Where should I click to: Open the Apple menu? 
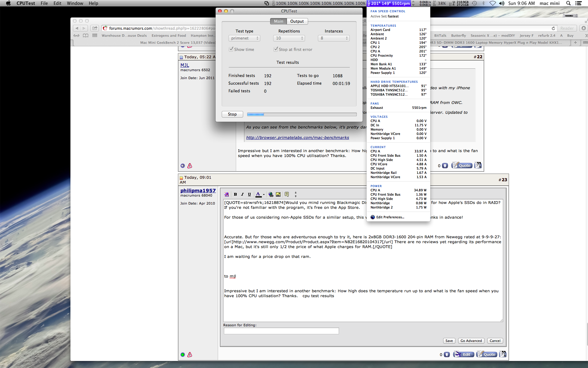click(x=8, y=3)
